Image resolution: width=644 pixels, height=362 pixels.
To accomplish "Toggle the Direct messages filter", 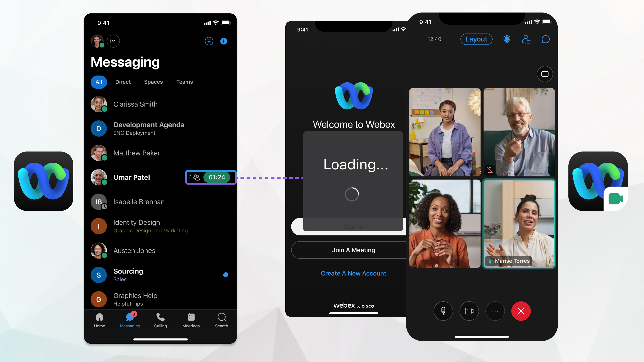I will coord(123,82).
